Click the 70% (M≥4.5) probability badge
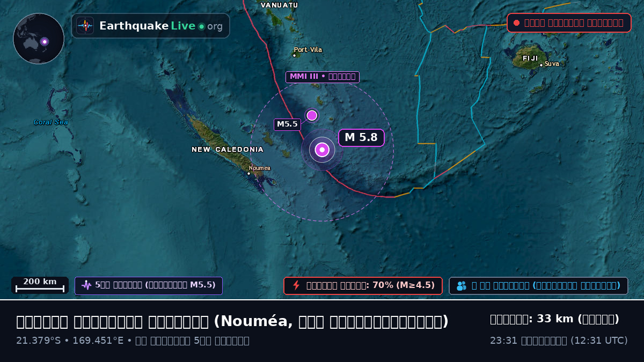This screenshot has height=362, width=644. [x=363, y=285]
